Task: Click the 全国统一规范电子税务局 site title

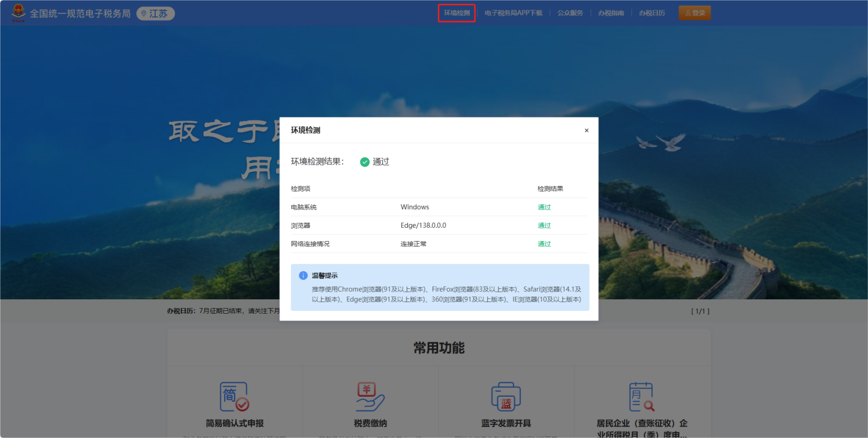Action: pyautogui.click(x=80, y=13)
